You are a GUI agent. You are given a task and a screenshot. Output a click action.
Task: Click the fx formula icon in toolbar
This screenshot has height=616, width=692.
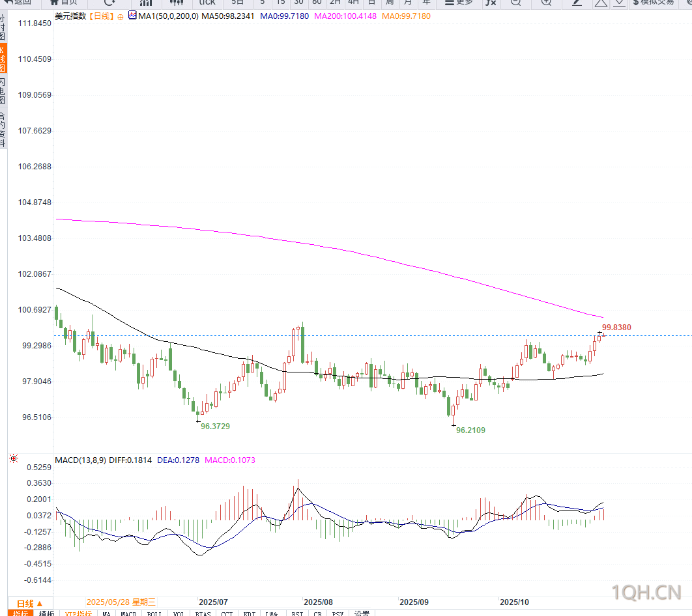click(491, 3)
